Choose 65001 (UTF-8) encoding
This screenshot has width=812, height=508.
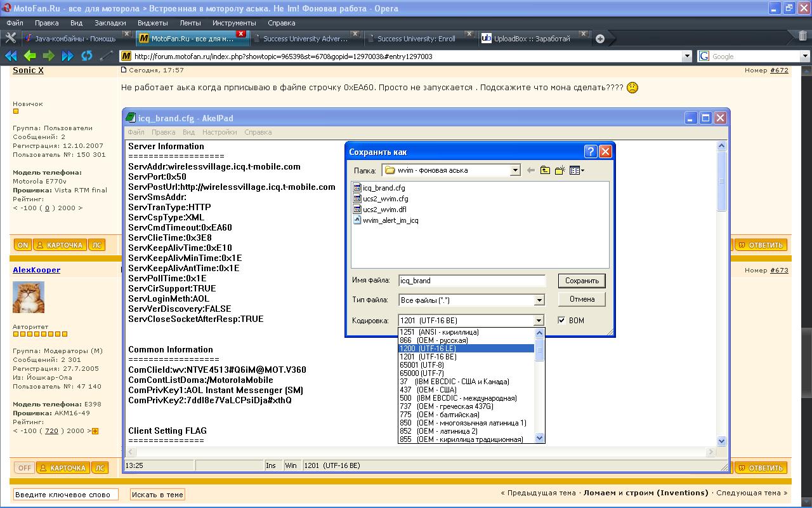coord(466,365)
